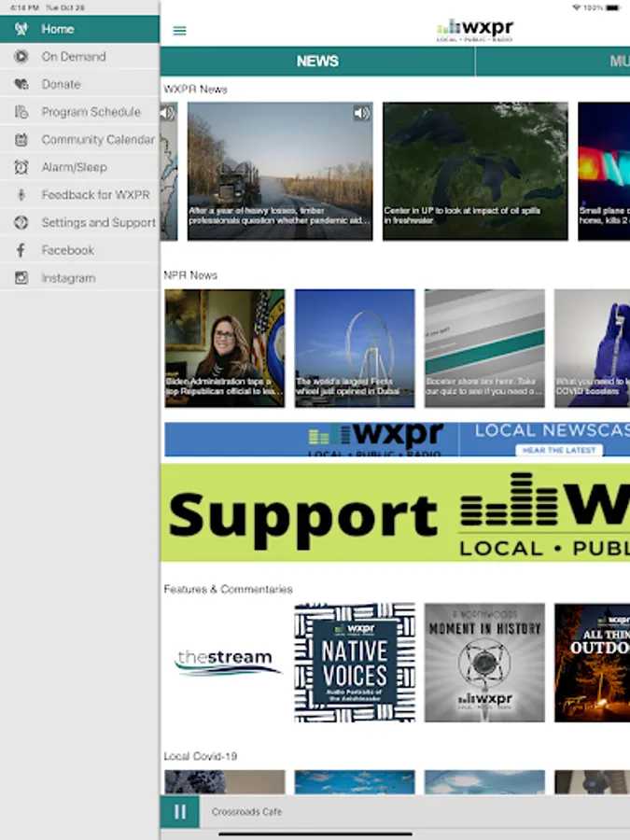Viewport: 630px width, 840px height.
Task: Open world's largest Ferris wheel story
Action: [355, 348]
